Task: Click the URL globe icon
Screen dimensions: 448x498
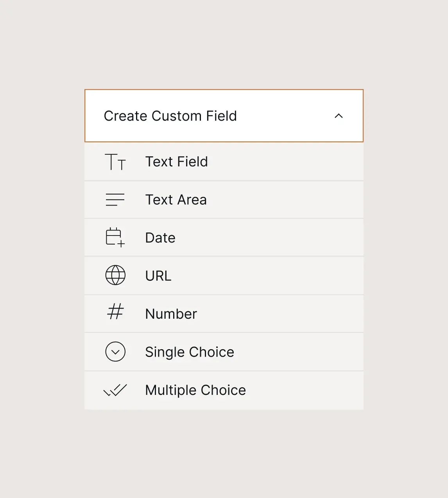Action: 115,275
